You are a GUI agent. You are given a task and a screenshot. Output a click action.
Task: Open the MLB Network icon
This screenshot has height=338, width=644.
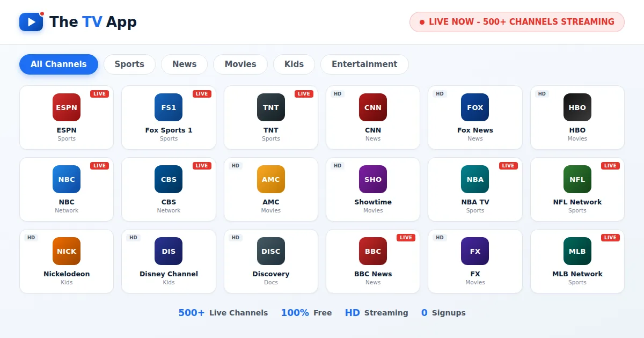(x=577, y=251)
